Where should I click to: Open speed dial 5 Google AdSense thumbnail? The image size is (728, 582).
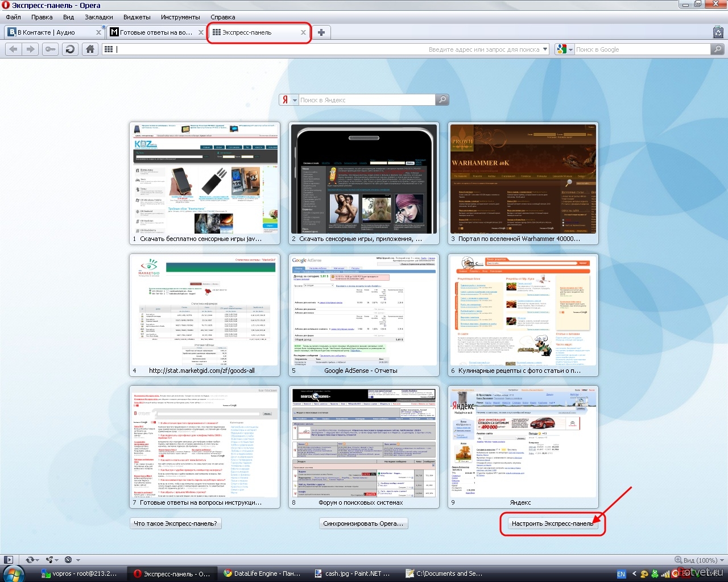364,315
